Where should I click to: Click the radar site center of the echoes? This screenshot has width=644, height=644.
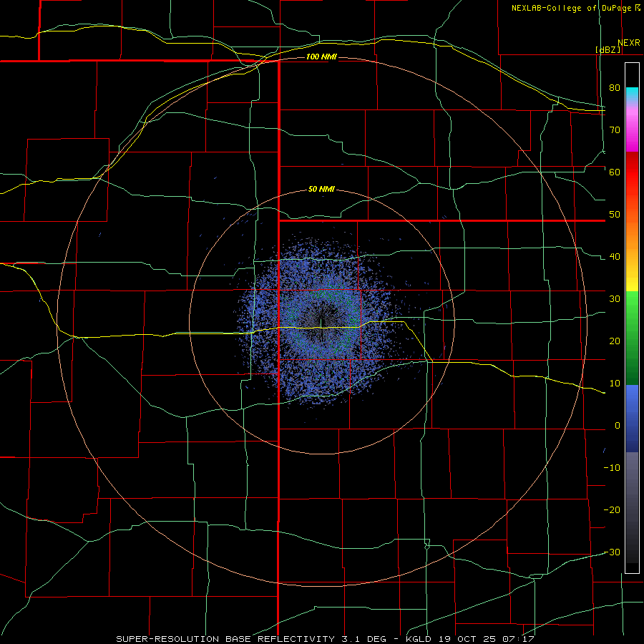tap(321, 323)
